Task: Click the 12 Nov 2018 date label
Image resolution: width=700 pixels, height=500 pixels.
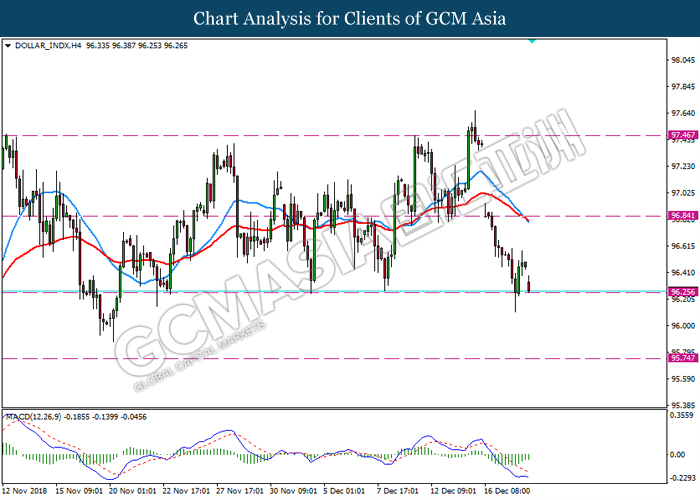Action: point(24,491)
